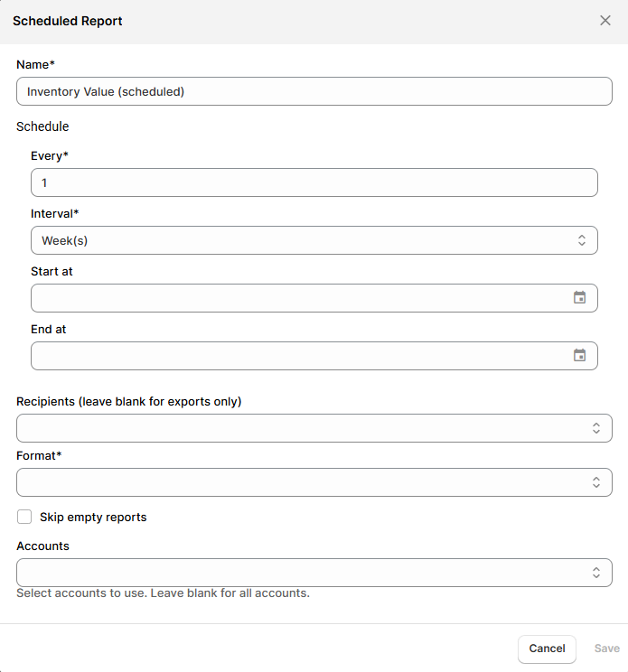Click inside the Start at date field
This screenshot has width=628, height=672.
(289, 298)
